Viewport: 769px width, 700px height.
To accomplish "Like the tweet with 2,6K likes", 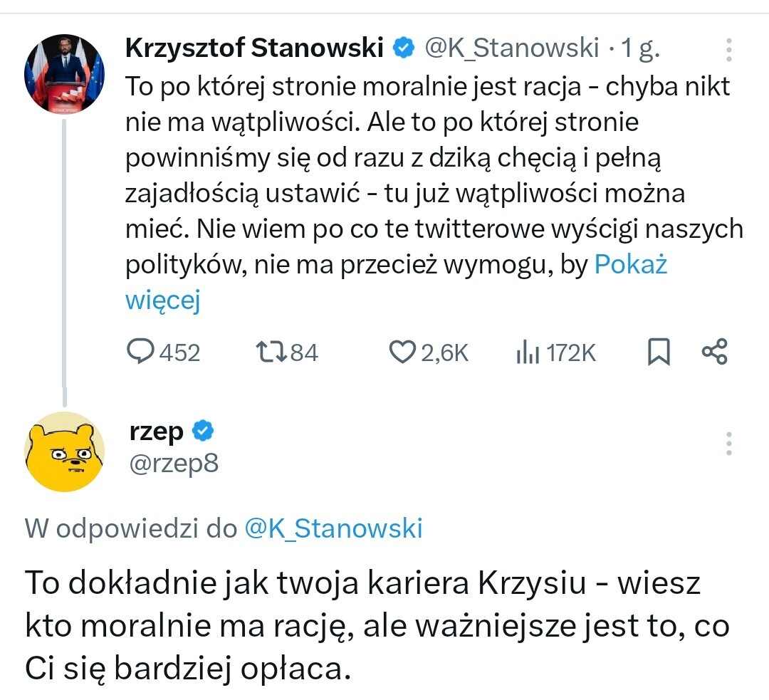I will pyautogui.click(x=403, y=352).
